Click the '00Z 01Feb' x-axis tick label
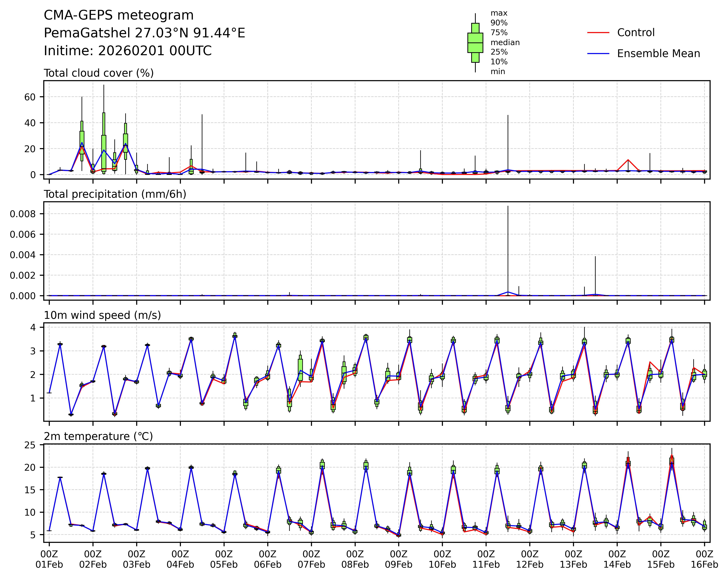This screenshot has height=579, width=728. [x=49, y=559]
